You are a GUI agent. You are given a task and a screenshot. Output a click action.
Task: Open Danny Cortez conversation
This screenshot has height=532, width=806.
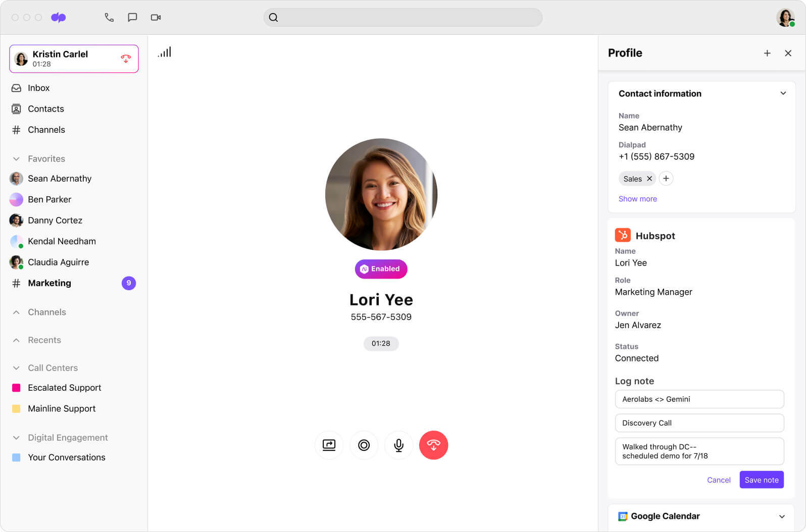point(74,221)
